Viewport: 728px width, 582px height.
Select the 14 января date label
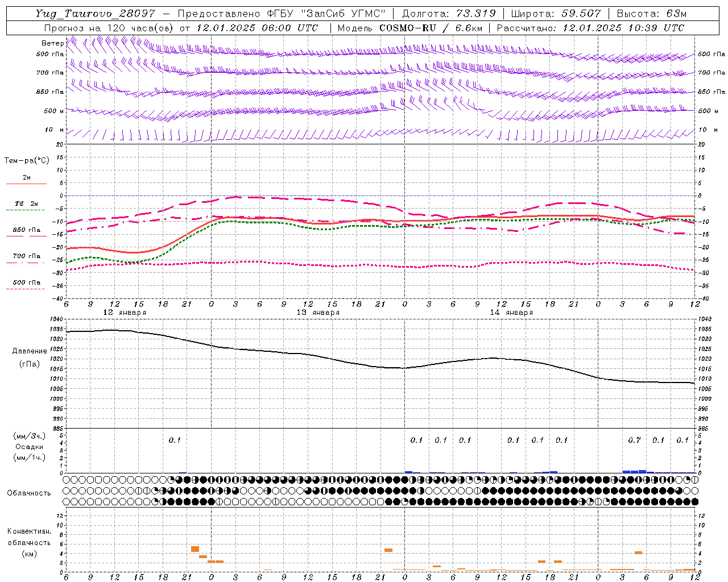(x=511, y=313)
